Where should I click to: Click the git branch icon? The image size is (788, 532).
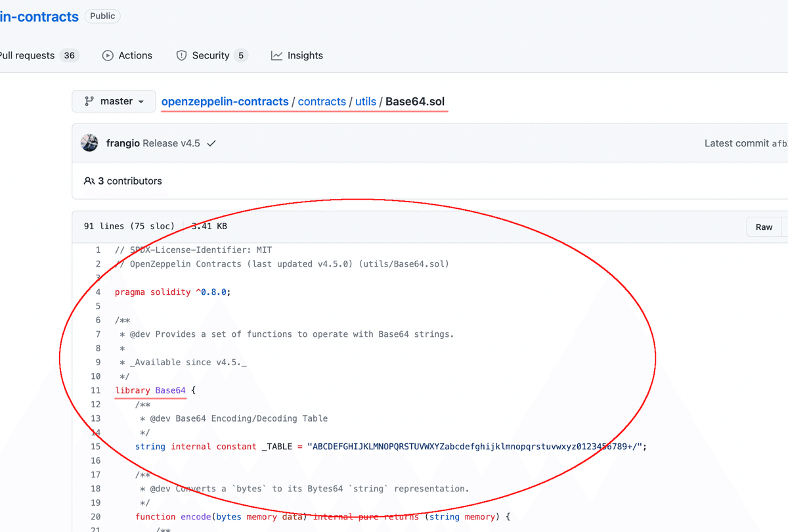(89, 102)
